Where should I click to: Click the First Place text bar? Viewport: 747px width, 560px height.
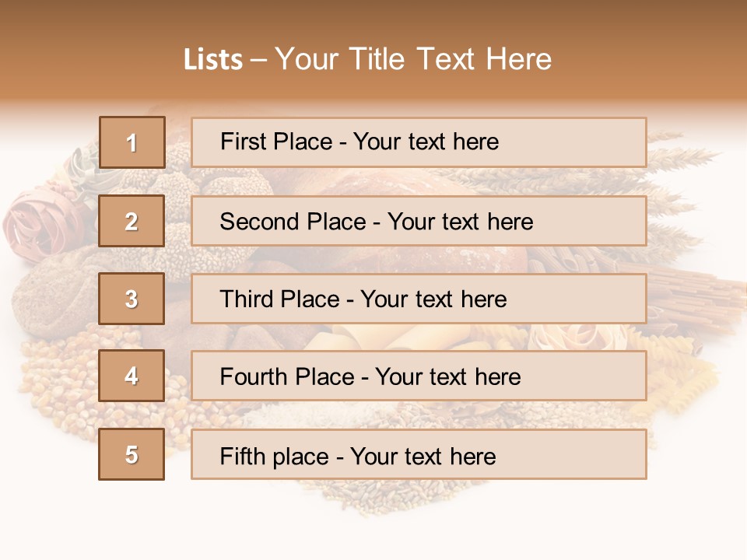click(x=419, y=142)
